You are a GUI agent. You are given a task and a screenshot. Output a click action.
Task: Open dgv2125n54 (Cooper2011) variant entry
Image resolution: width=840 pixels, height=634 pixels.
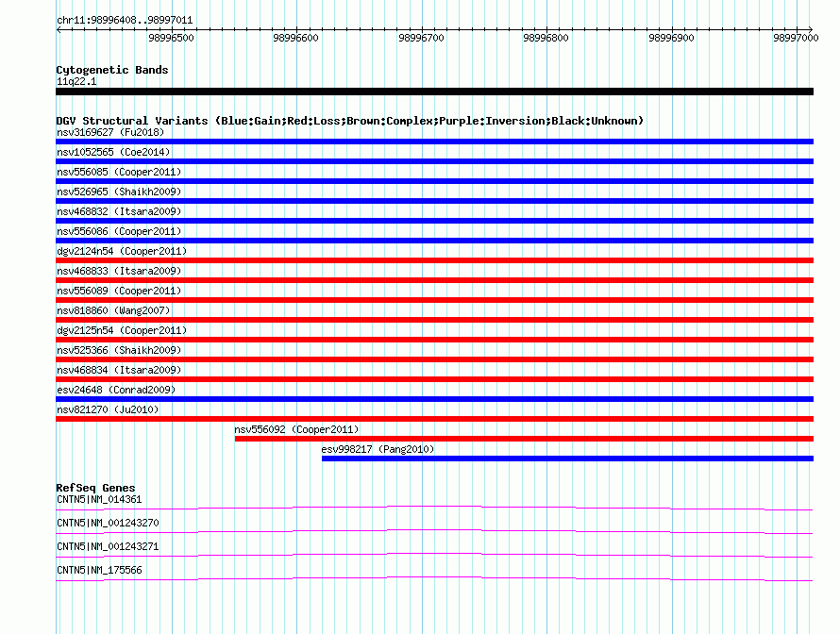(x=122, y=330)
